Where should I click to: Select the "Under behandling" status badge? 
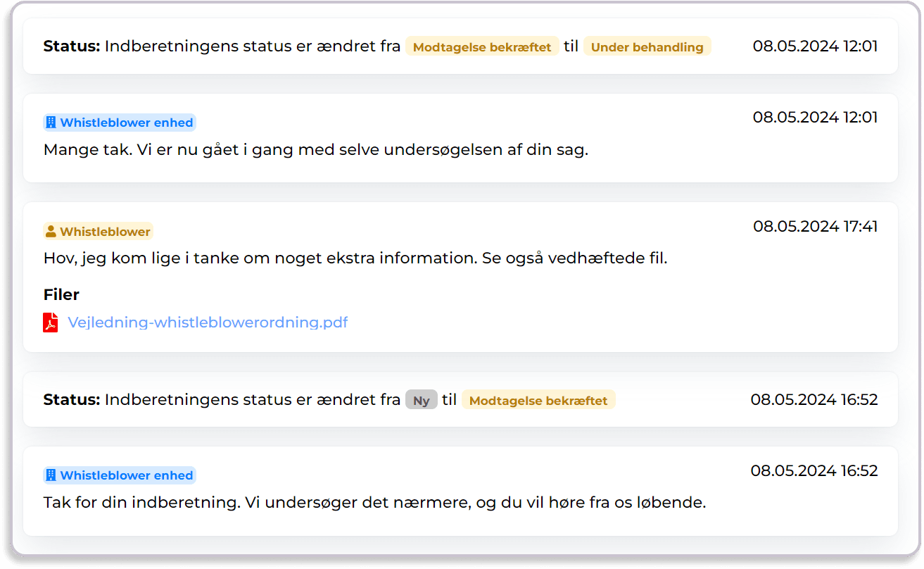(647, 47)
